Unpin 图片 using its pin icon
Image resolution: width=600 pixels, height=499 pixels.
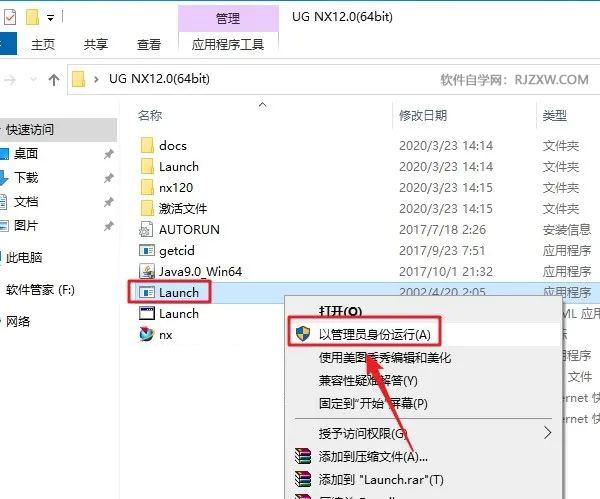pyautogui.click(x=109, y=226)
